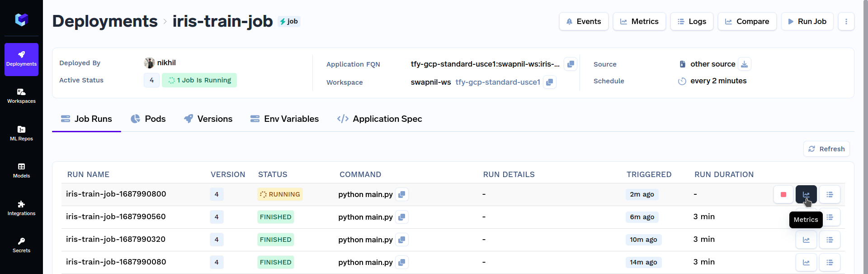Download the other source file
This screenshot has width=868, height=274.
tap(744, 64)
